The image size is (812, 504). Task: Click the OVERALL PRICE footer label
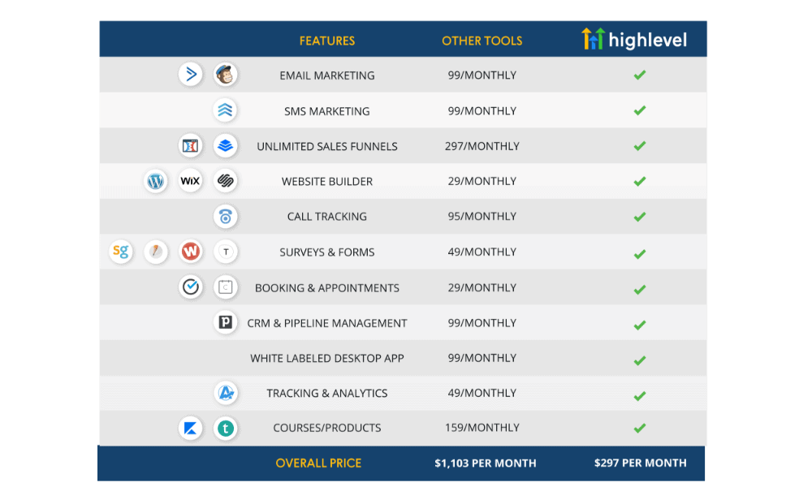318,463
